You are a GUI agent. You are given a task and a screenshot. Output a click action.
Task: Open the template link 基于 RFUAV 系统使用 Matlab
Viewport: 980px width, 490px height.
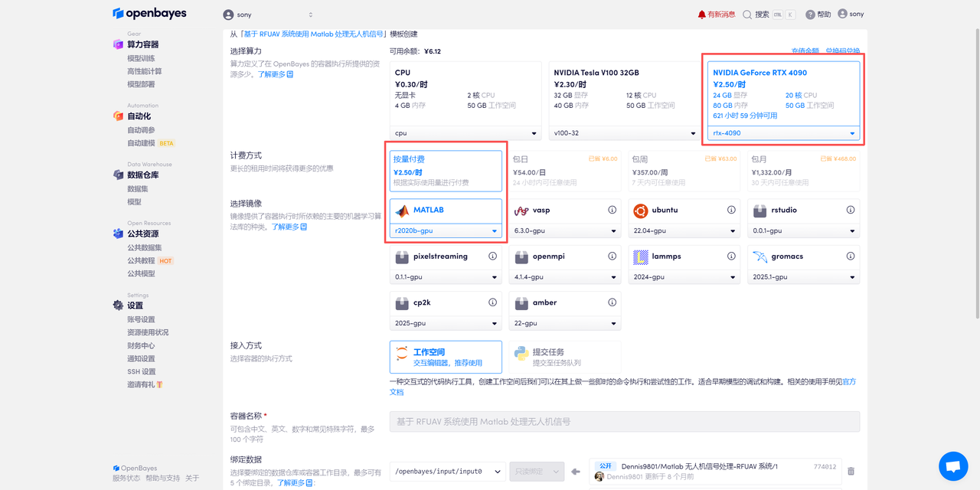(314, 34)
